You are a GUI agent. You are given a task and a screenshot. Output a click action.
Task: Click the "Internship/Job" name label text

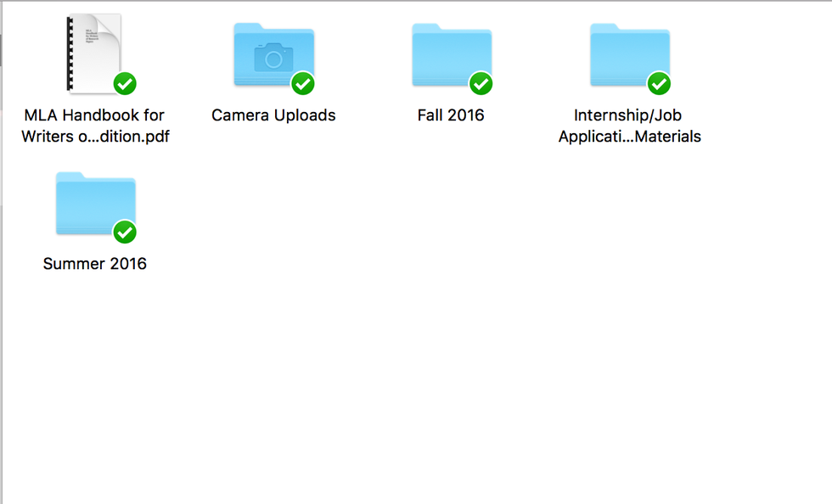coord(628,115)
